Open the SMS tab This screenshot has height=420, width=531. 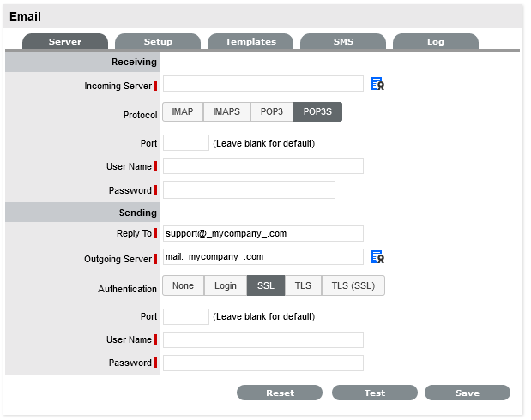[x=343, y=41]
